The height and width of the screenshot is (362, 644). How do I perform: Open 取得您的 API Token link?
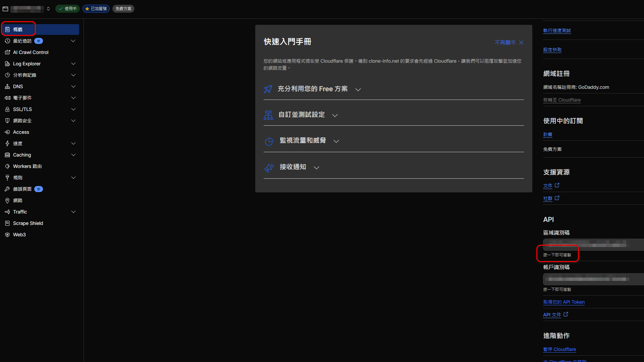pyautogui.click(x=563, y=302)
